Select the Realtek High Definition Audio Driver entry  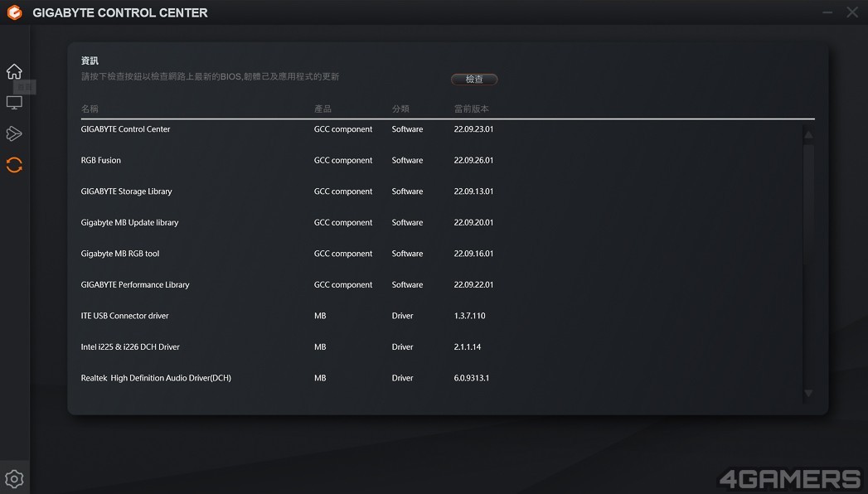[156, 378]
